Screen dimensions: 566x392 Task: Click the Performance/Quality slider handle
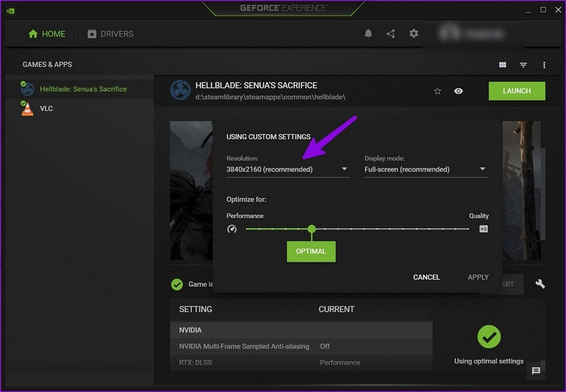(312, 228)
